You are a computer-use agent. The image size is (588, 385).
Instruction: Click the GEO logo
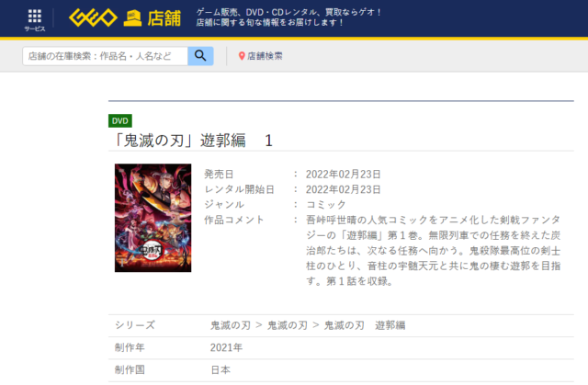coord(93,17)
